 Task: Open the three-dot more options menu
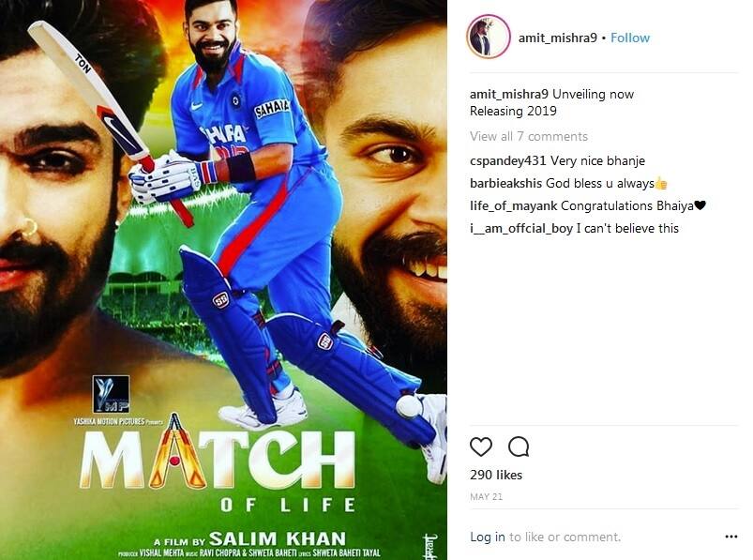(730, 537)
